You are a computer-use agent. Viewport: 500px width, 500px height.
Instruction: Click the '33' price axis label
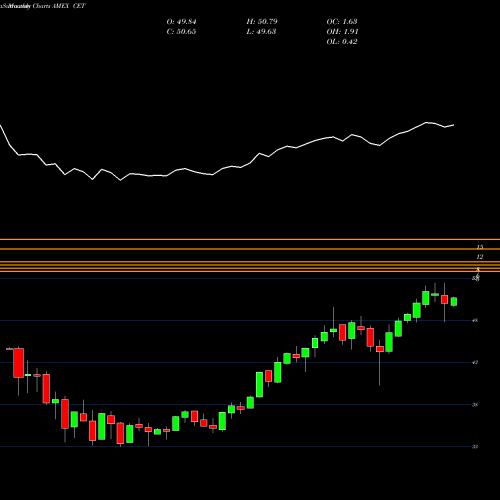475,447
